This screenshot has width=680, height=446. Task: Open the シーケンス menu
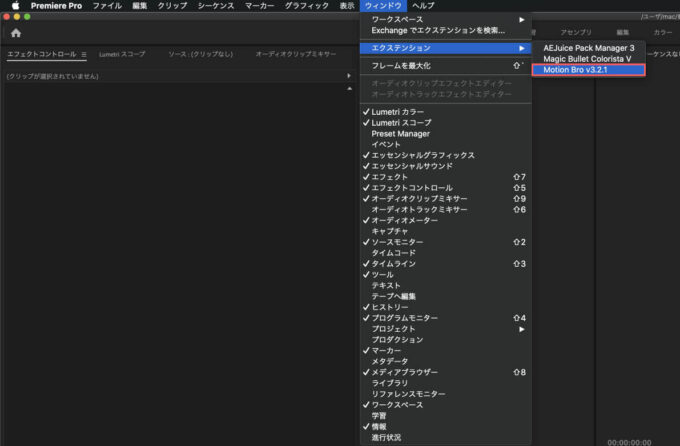click(216, 6)
